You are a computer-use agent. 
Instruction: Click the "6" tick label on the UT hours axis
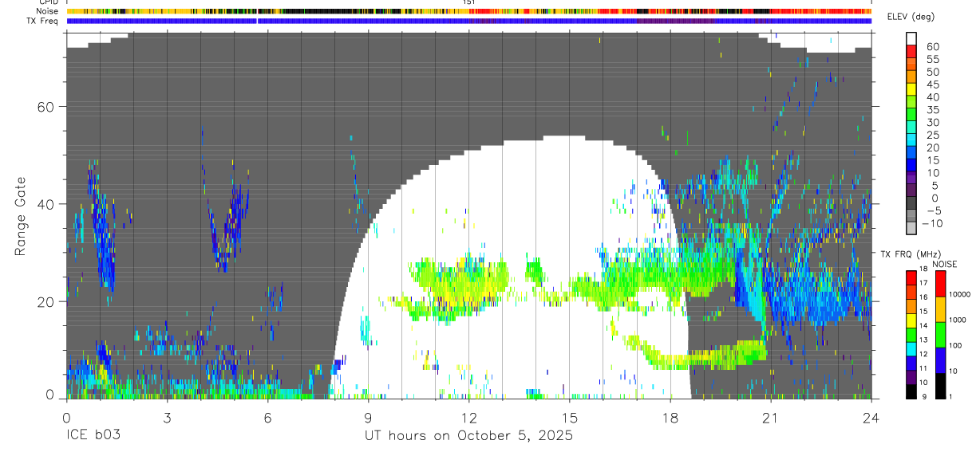(267, 417)
